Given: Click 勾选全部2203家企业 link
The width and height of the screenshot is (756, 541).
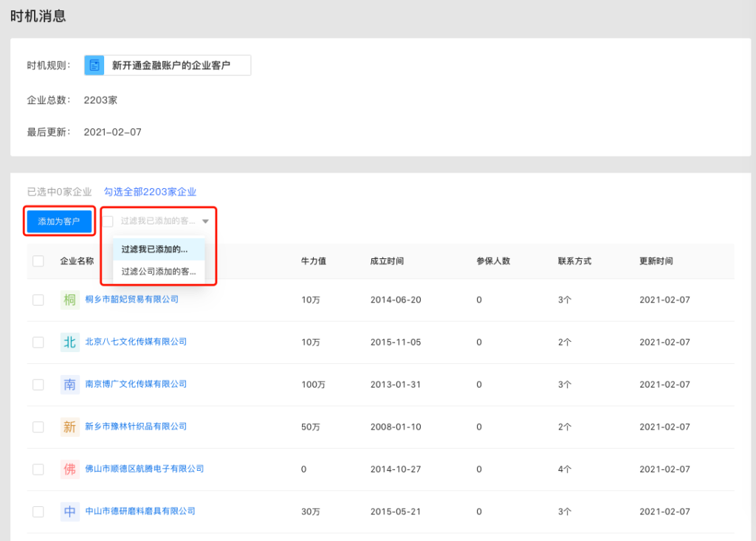Looking at the screenshot, I should 150,192.
